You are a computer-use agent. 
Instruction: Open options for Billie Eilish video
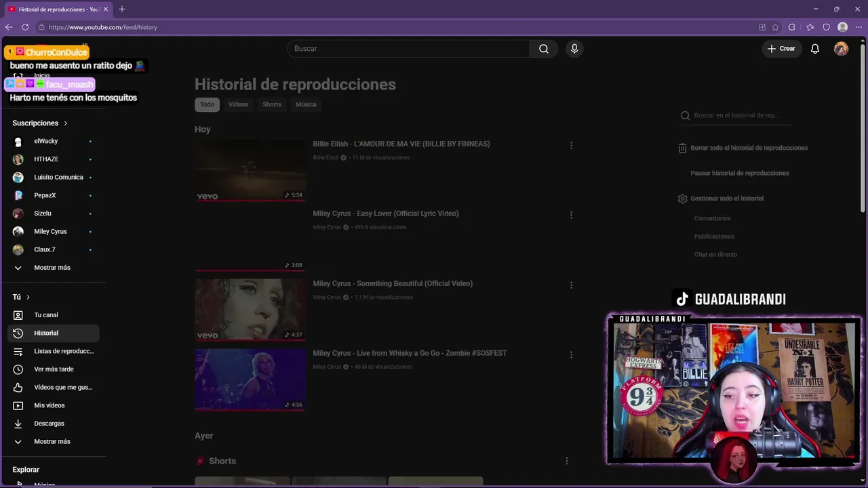click(x=571, y=145)
